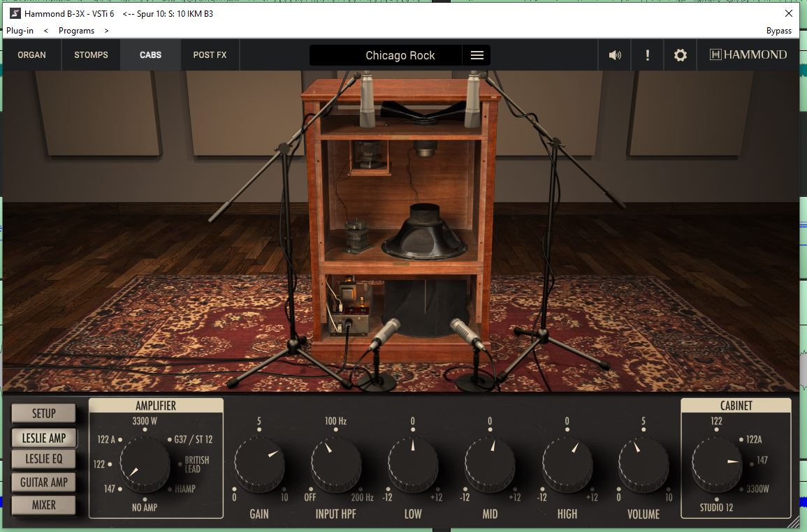Set cabinet selector to 122A

click(x=754, y=439)
